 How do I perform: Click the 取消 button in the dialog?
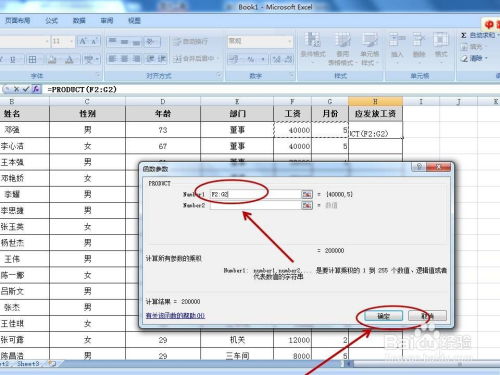pos(427,316)
